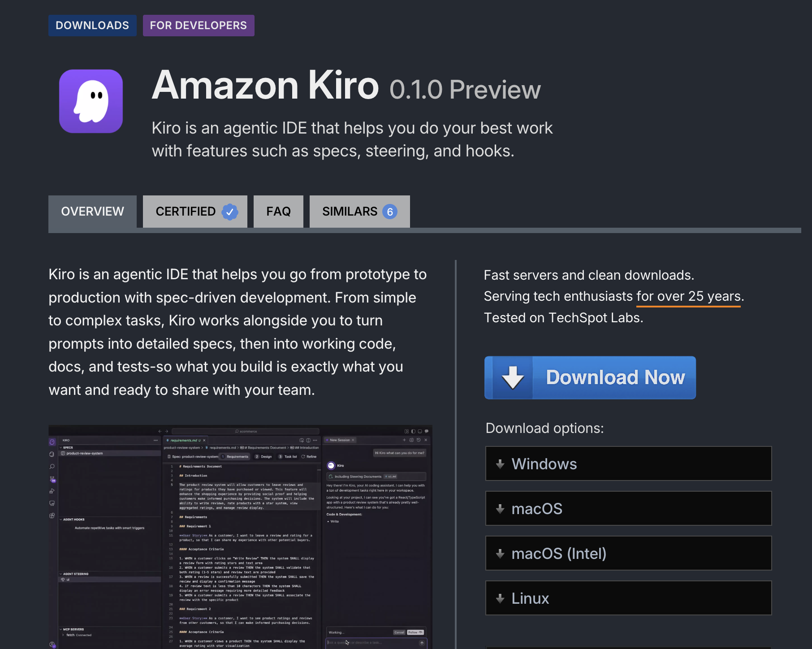Click the '0.1.0 Preview' version text
The height and width of the screenshot is (649, 812).
click(465, 90)
